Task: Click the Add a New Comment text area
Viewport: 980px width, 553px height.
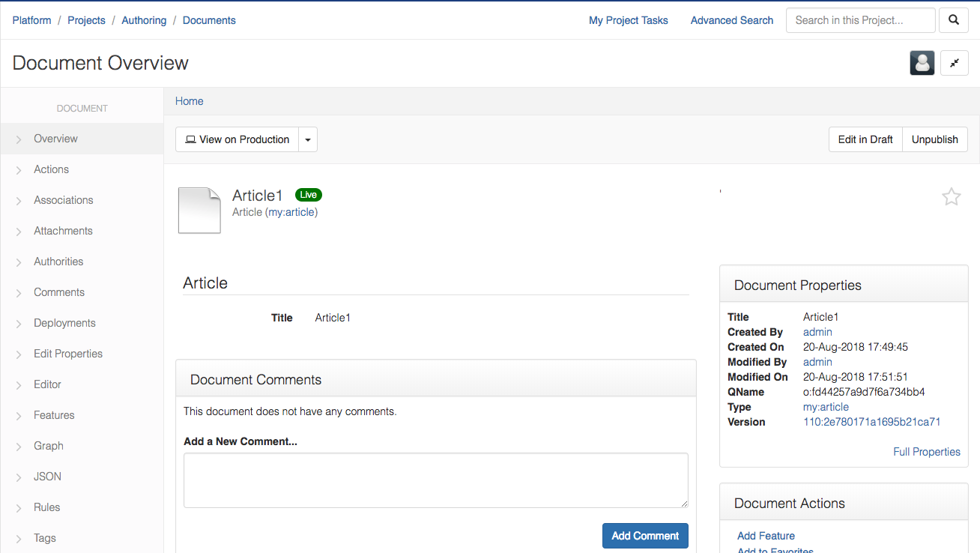Action: [435, 480]
